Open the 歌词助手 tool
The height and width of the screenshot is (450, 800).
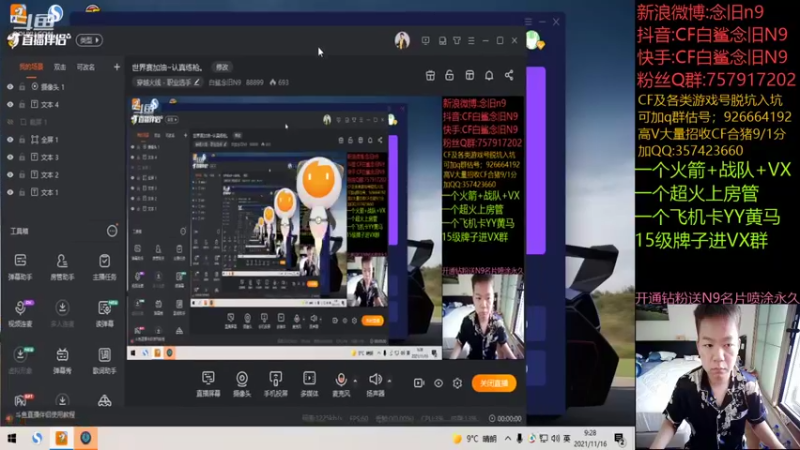tap(105, 360)
